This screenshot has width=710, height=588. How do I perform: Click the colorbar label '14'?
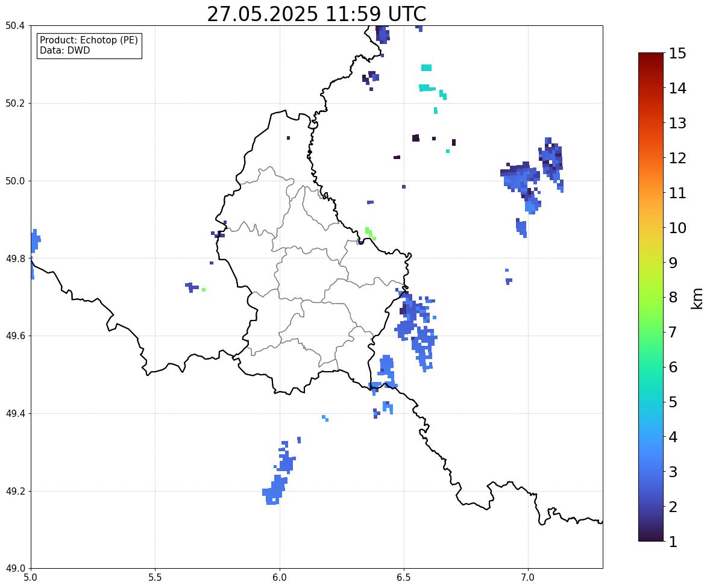(x=677, y=89)
